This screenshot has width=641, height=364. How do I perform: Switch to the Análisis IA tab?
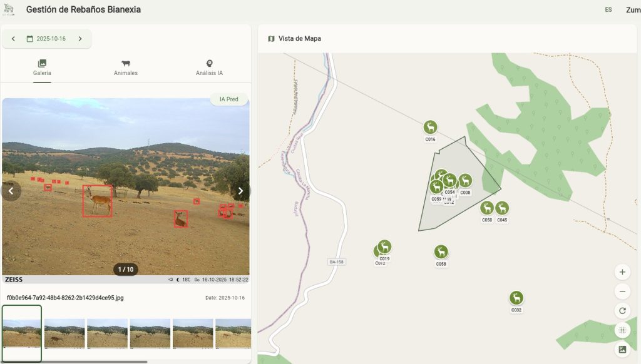click(x=209, y=68)
